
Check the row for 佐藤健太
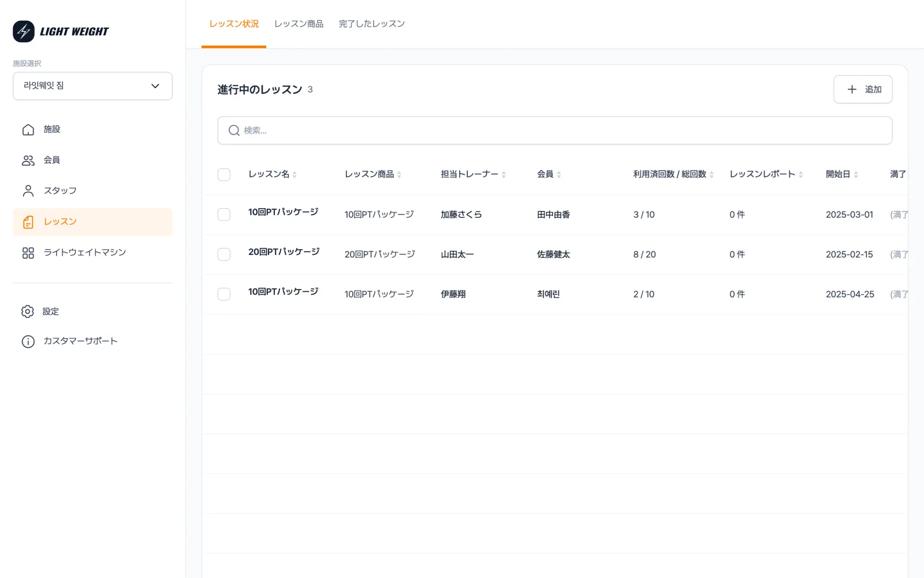[x=224, y=254]
